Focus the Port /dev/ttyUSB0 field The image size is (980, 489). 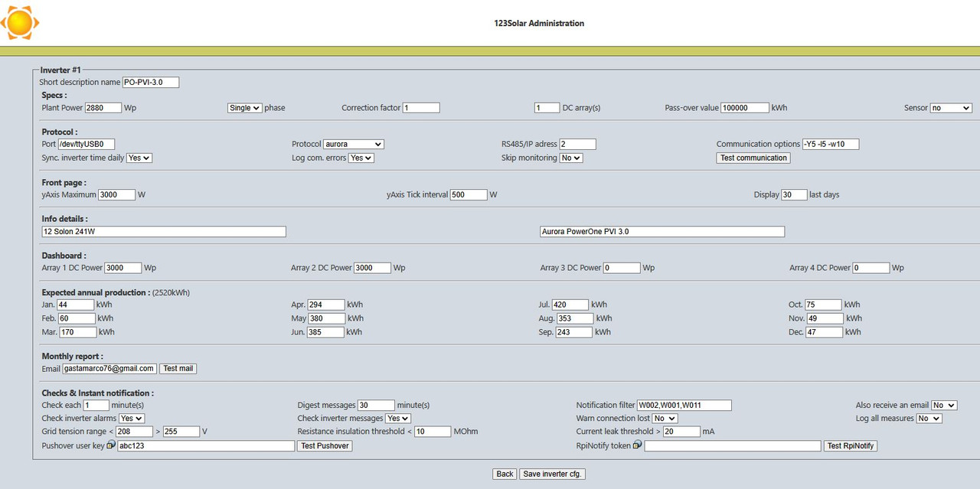coord(87,144)
